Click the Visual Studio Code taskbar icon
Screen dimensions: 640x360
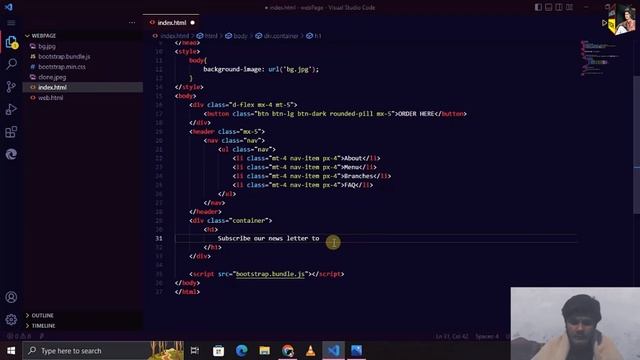(x=333, y=351)
